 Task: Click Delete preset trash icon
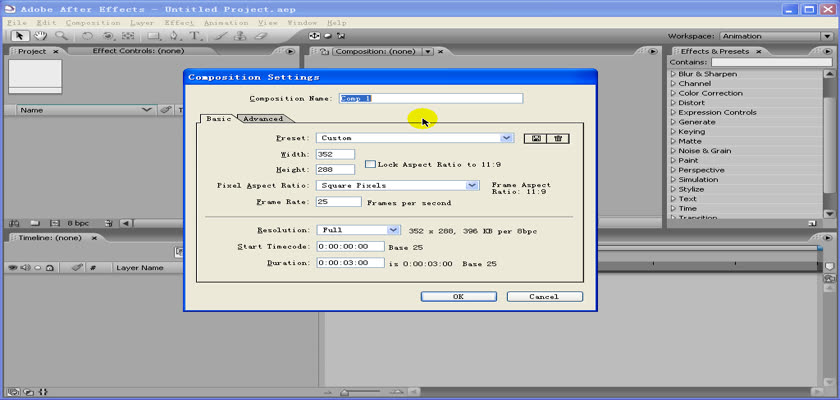558,138
